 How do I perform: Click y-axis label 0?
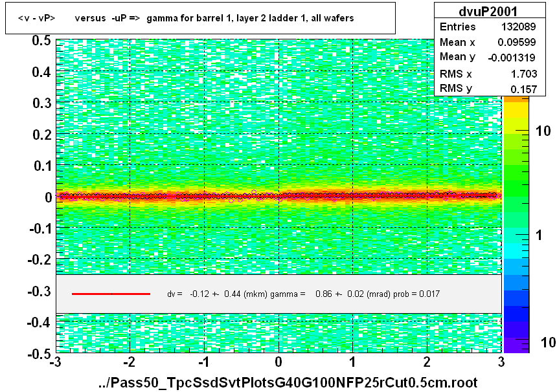(49, 197)
